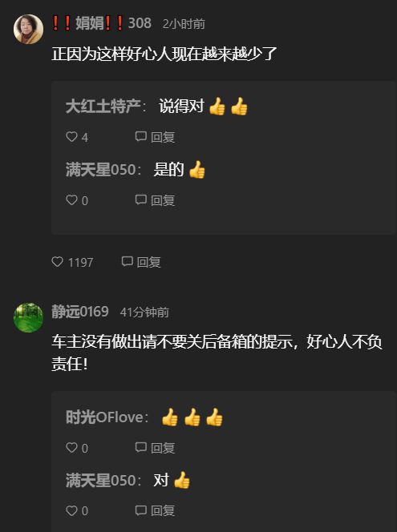
Task: Like 满天星050's reply saying 对
Action: tap(71, 510)
